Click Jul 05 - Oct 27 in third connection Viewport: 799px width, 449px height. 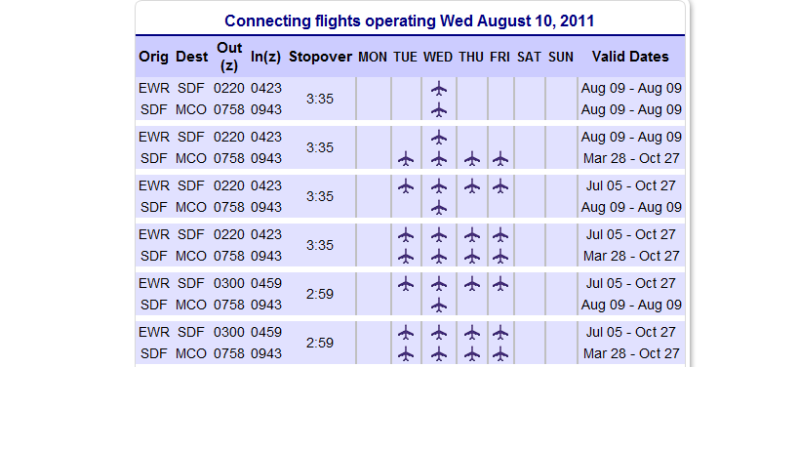pos(631,186)
